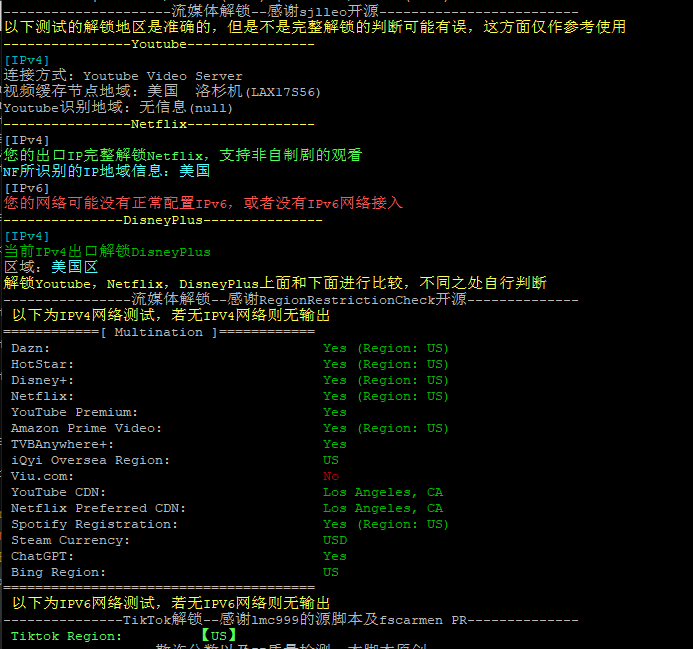
Task: Click the 以下为IPV4网络测试 notice line
Action: [171, 315]
